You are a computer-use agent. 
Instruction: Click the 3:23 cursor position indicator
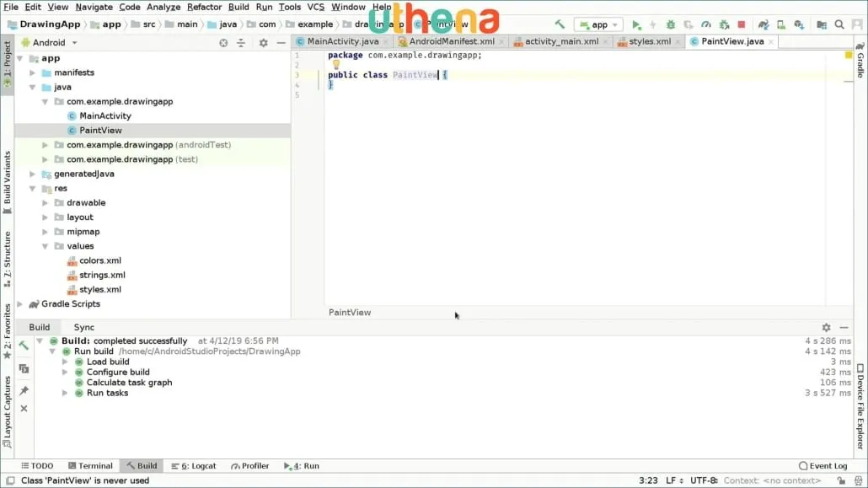click(x=648, y=480)
